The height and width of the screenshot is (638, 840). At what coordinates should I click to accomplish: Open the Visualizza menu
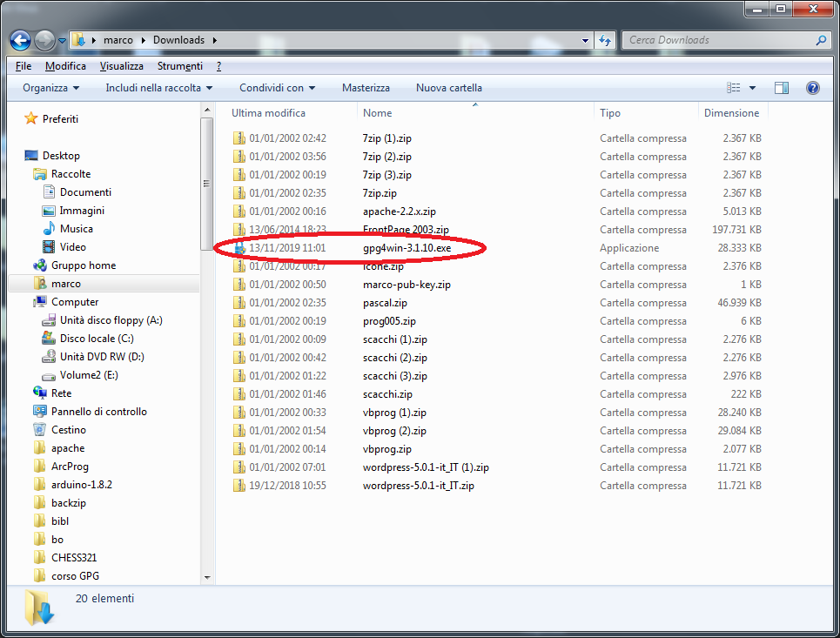[x=121, y=66]
